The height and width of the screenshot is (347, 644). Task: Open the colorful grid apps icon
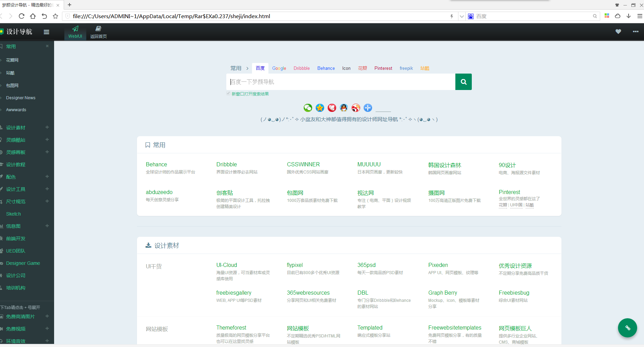[607, 16]
